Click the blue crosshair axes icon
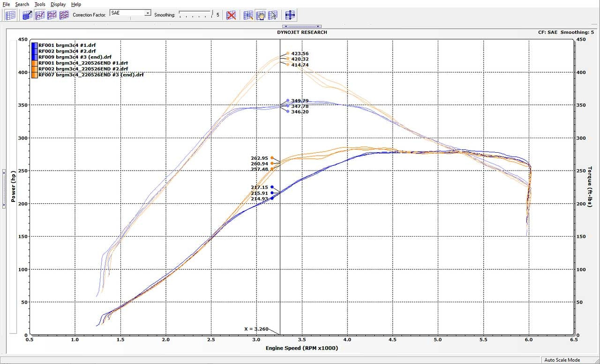600x364 pixels. click(290, 15)
